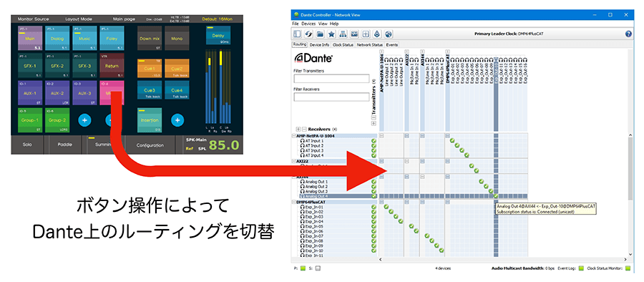Viewport: 644px width, 282px height.
Task: Click the Dante vertical scrollbar thumb
Action: (x=630, y=168)
